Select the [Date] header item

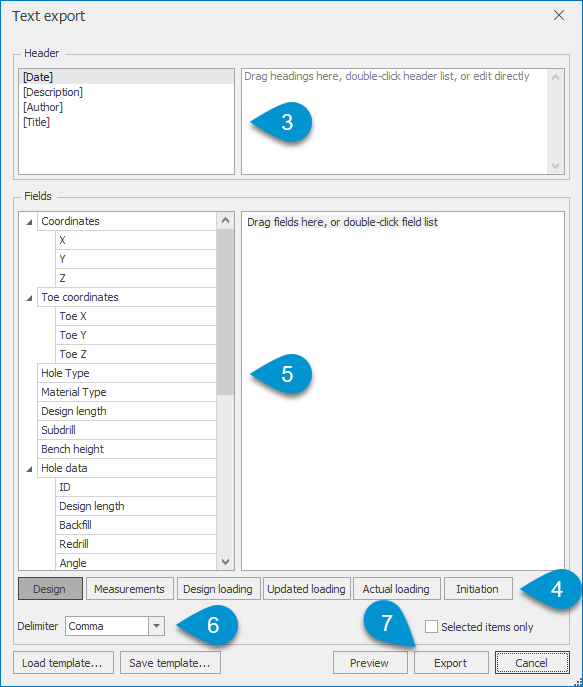click(126, 77)
